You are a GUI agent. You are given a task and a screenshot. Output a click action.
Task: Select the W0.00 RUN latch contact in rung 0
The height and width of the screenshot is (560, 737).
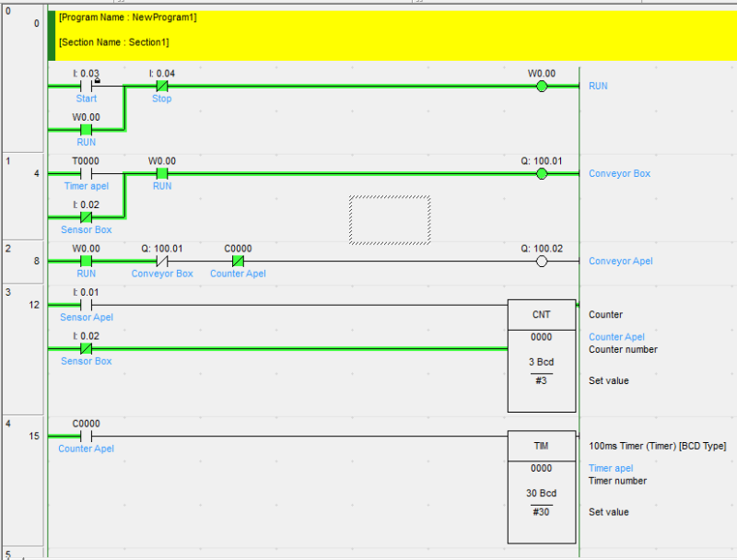(x=86, y=130)
